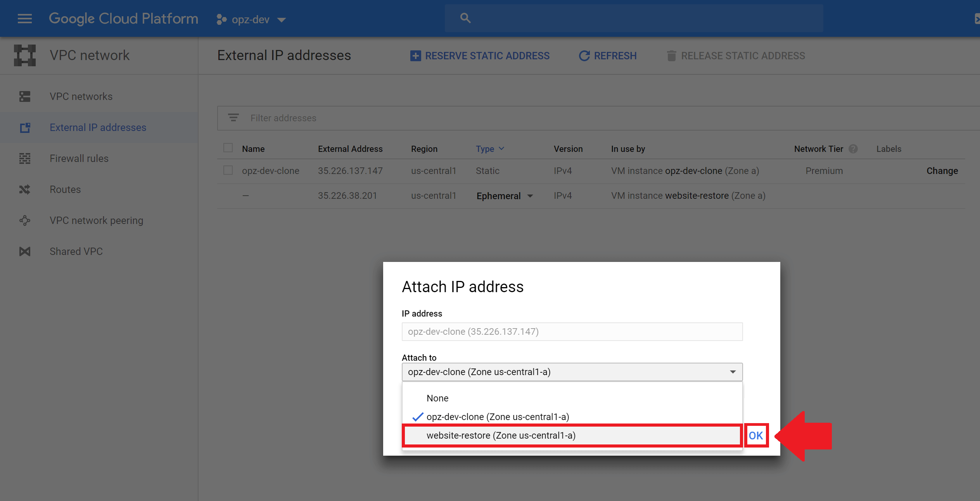Open VPC network peering in sidebar
The width and height of the screenshot is (980, 501).
[x=97, y=220]
